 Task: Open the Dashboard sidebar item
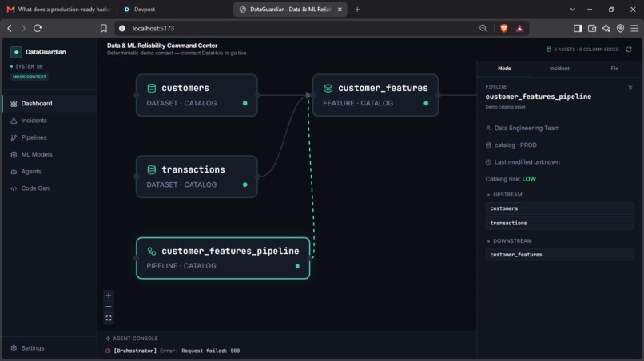click(50, 104)
